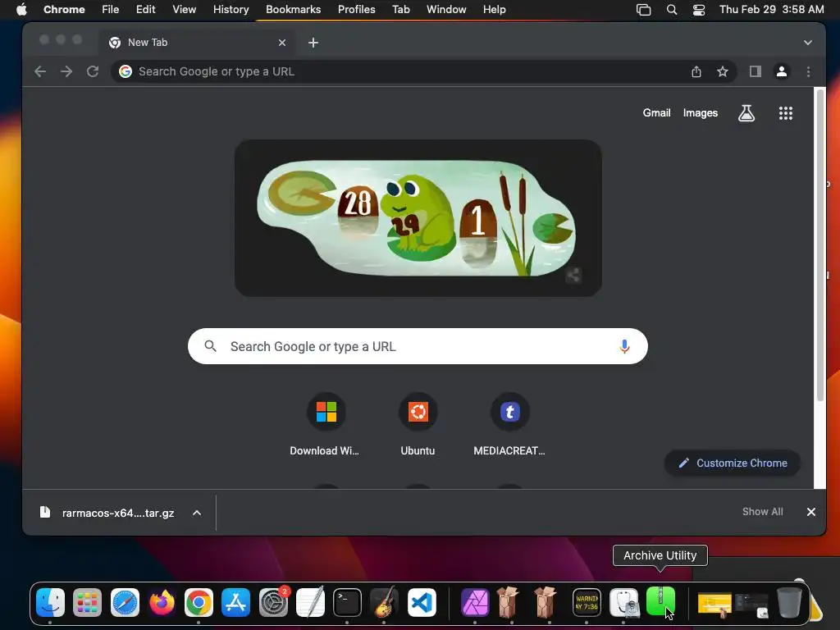840x630 pixels.
Task: Open Download Windows shortcut tile
Action: 326,426
